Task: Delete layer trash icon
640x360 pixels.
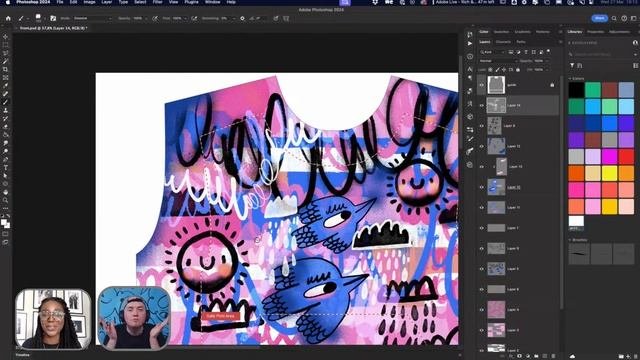Action: point(553,356)
